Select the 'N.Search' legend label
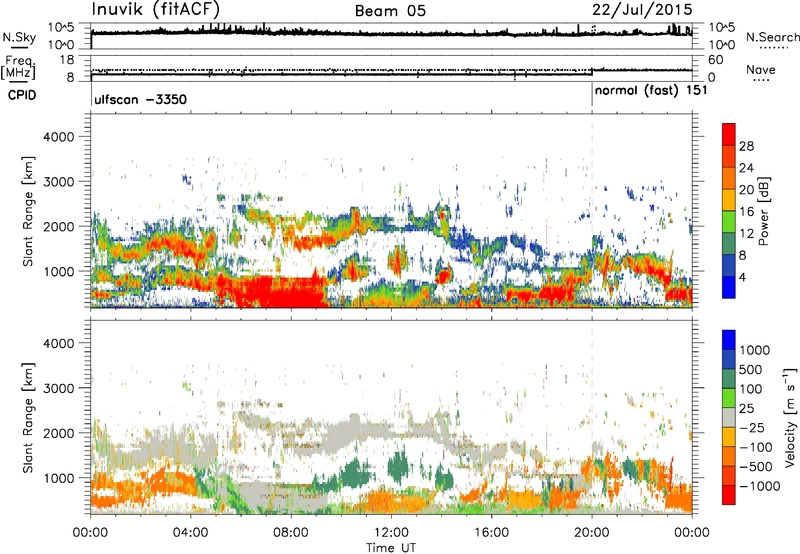Image resolution: width=800 pixels, height=554 pixels. coord(772,37)
